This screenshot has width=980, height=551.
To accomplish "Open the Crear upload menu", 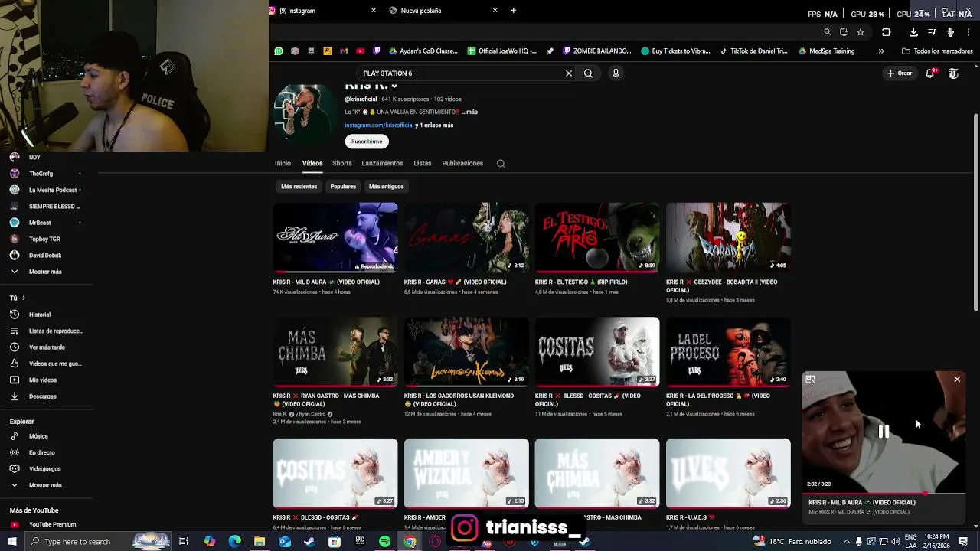I will click(899, 73).
